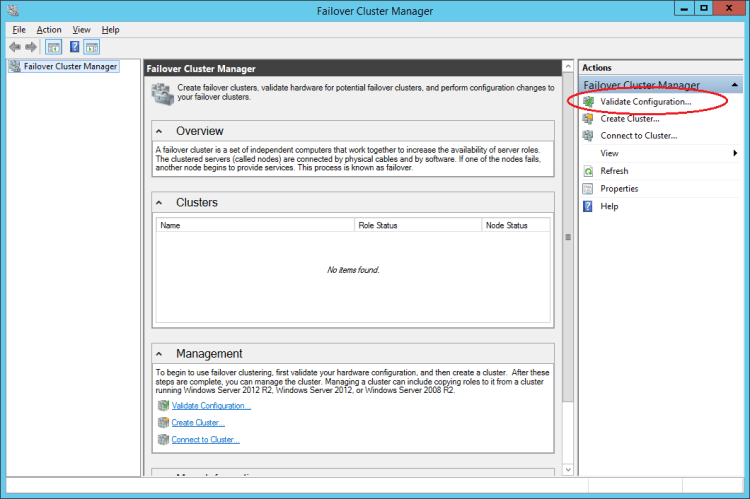
Task: Click the Properties icon in Actions pane
Action: 591,188
